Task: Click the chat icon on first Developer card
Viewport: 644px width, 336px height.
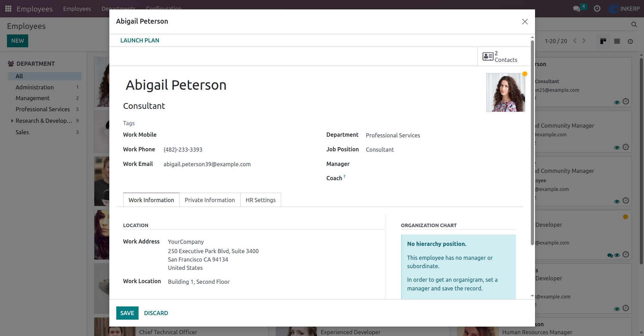Action: 610,255
